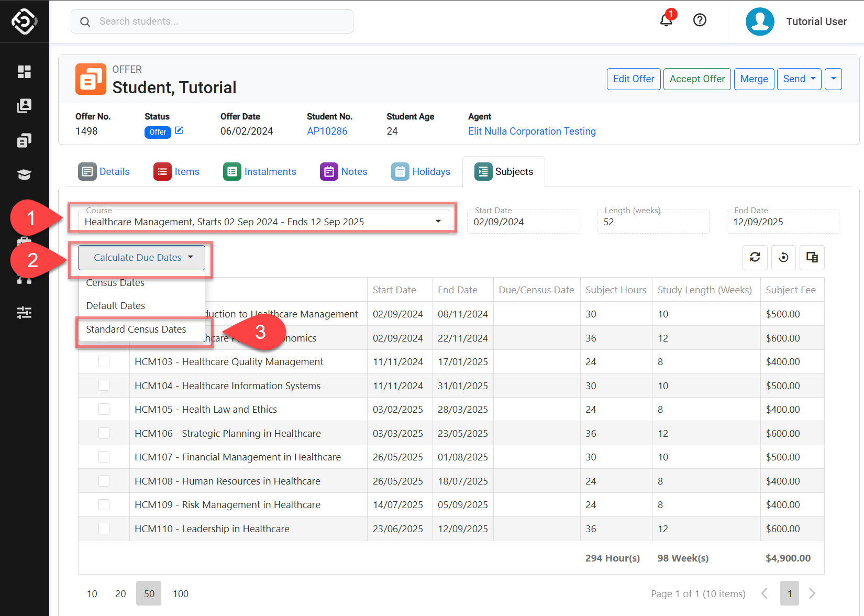Click the app logo at top left
This screenshot has height=616, width=864.
click(24, 21)
